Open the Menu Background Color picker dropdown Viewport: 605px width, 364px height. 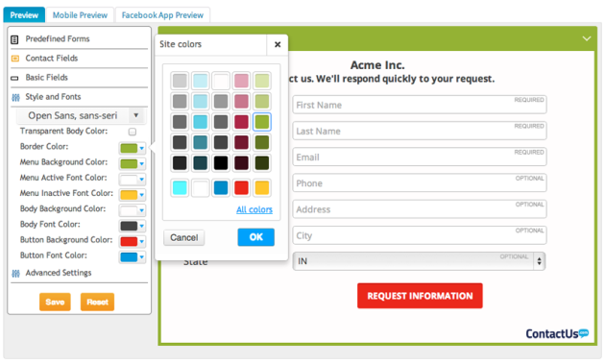[133, 163]
